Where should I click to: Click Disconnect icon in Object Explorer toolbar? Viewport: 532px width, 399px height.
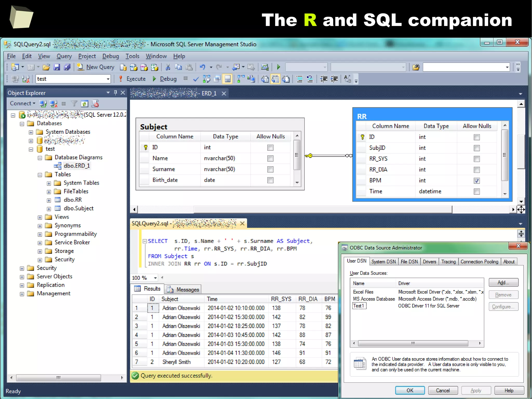click(x=53, y=104)
